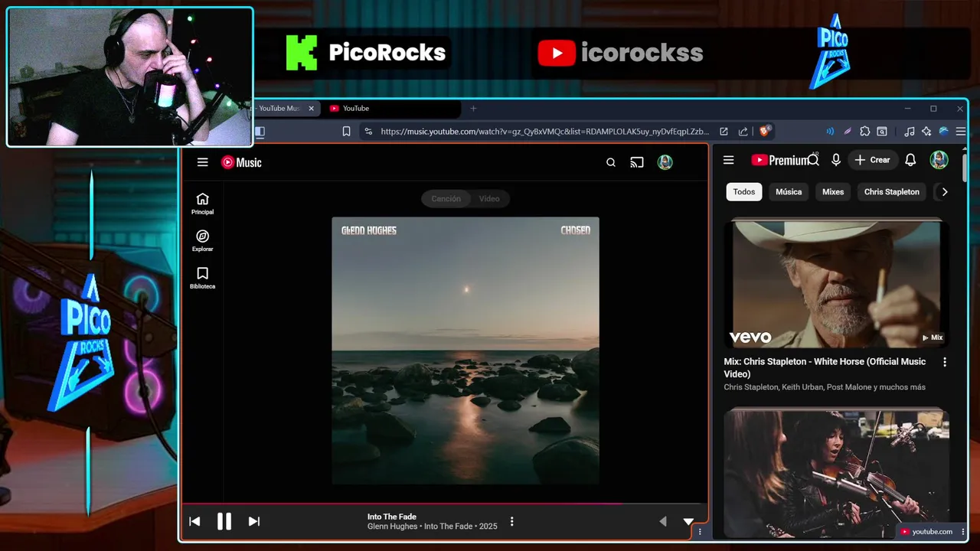Open YouTube side panel account avatar

(x=939, y=160)
